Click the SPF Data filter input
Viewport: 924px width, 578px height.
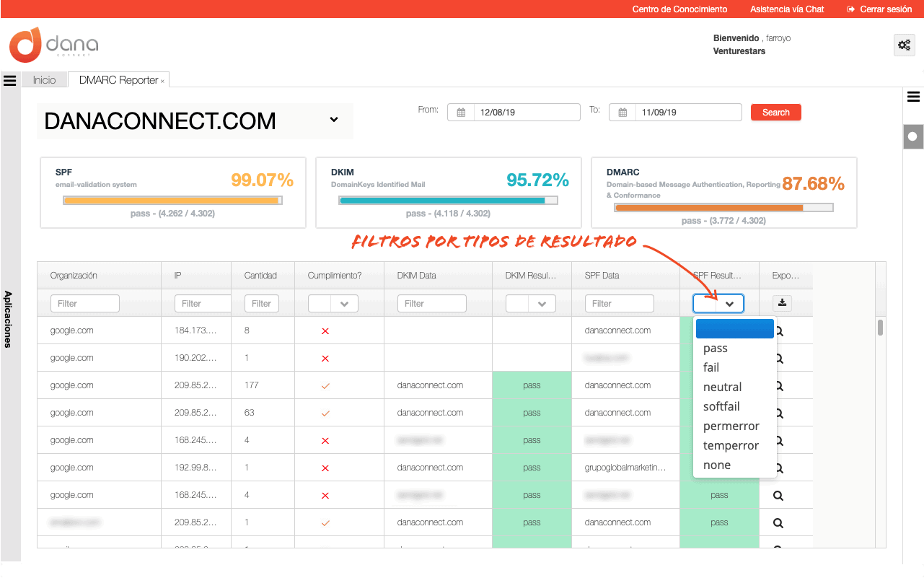click(620, 304)
